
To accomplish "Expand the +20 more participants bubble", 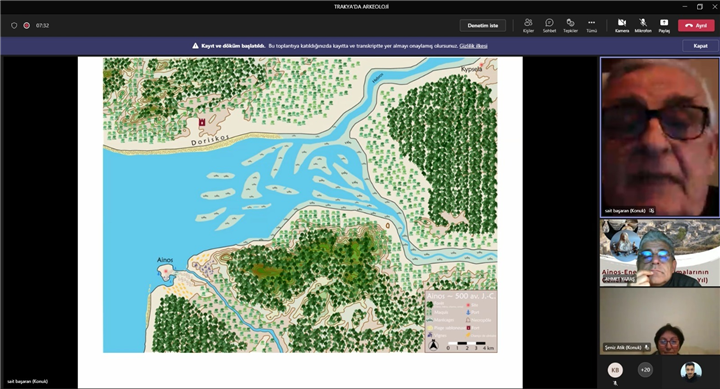I will tap(645, 370).
